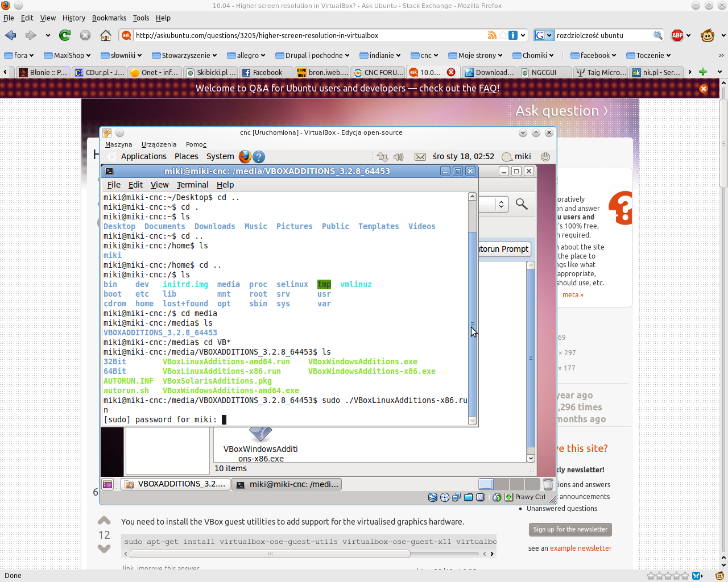The height and width of the screenshot is (582, 728).
Task: Click the grey stop loading icon
Action: pos(85,35)
